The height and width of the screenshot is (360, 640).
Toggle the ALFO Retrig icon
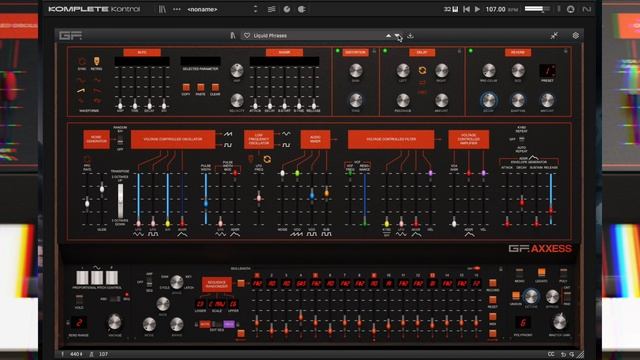click(x=96, y=61)
